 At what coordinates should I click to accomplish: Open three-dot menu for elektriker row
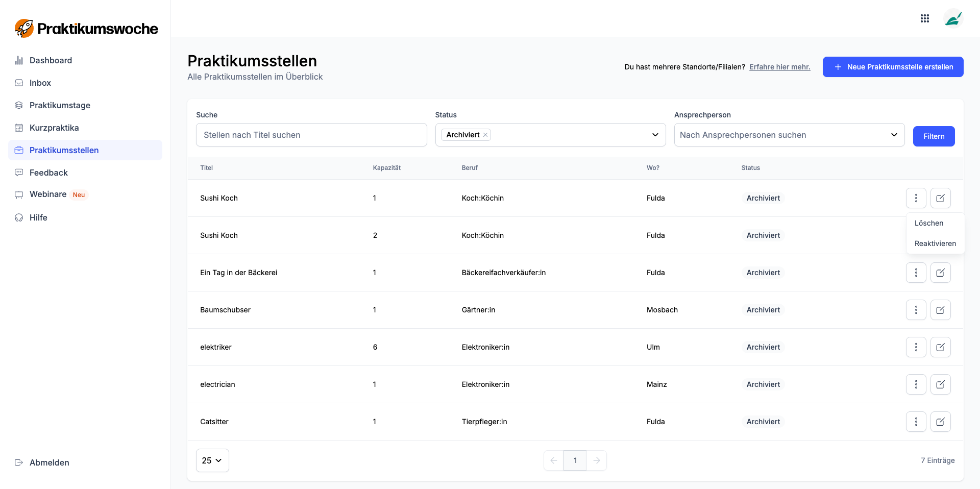click(x=916, y=347)
